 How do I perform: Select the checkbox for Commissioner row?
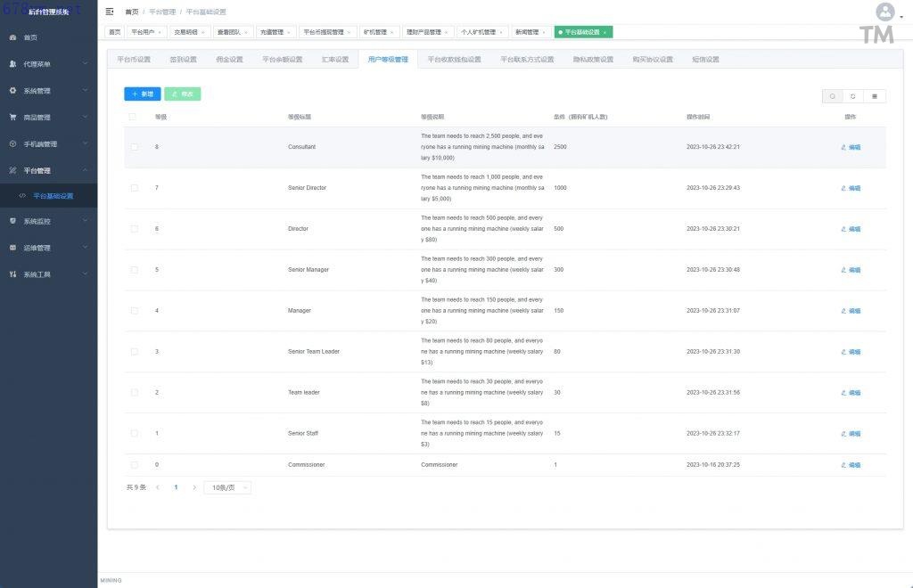tap(134, 465)
